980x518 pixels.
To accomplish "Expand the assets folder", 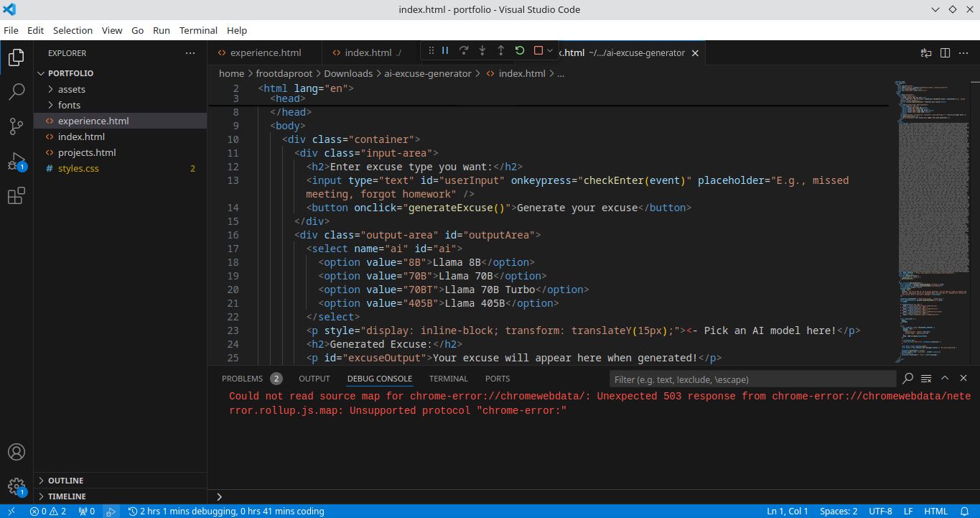I will pyautogui.click(x=71, y=89).
